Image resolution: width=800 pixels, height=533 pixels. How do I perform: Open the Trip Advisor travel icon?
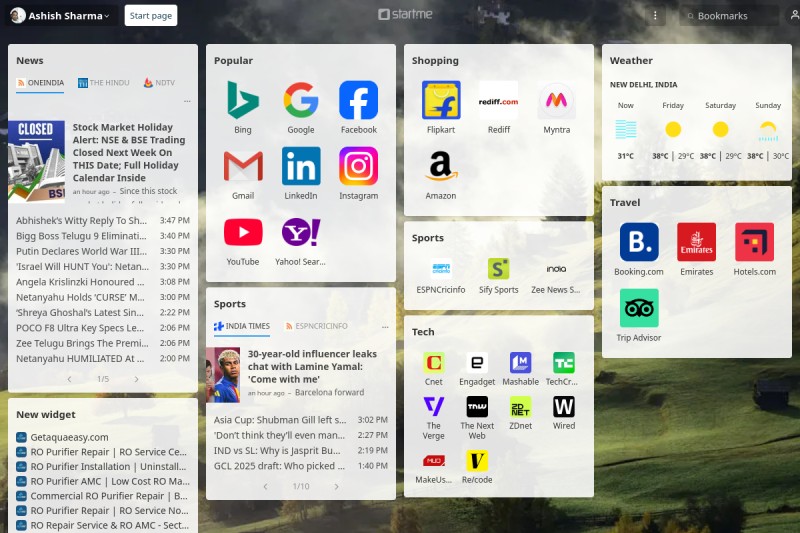[639, 308]
